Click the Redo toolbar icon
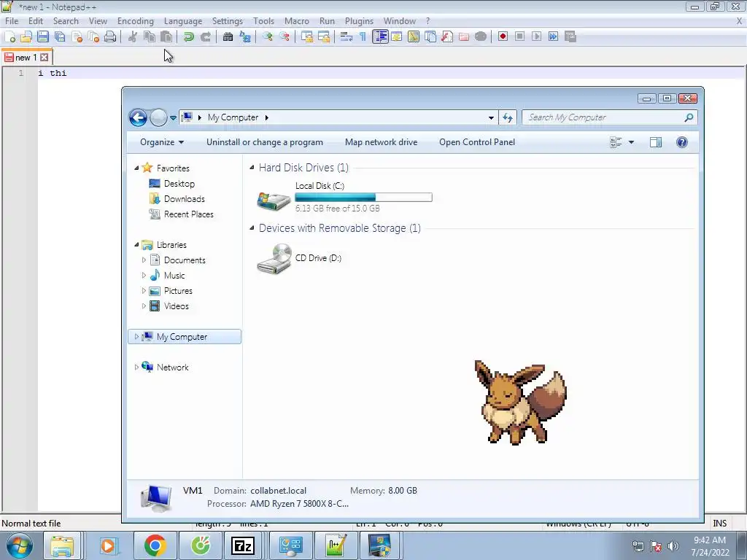Viewport: 747px width, 560px height. point(205,36)
